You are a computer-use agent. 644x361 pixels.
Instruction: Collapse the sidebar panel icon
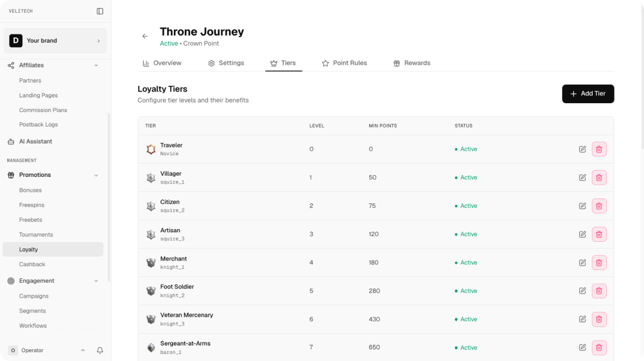pos(100,11)
